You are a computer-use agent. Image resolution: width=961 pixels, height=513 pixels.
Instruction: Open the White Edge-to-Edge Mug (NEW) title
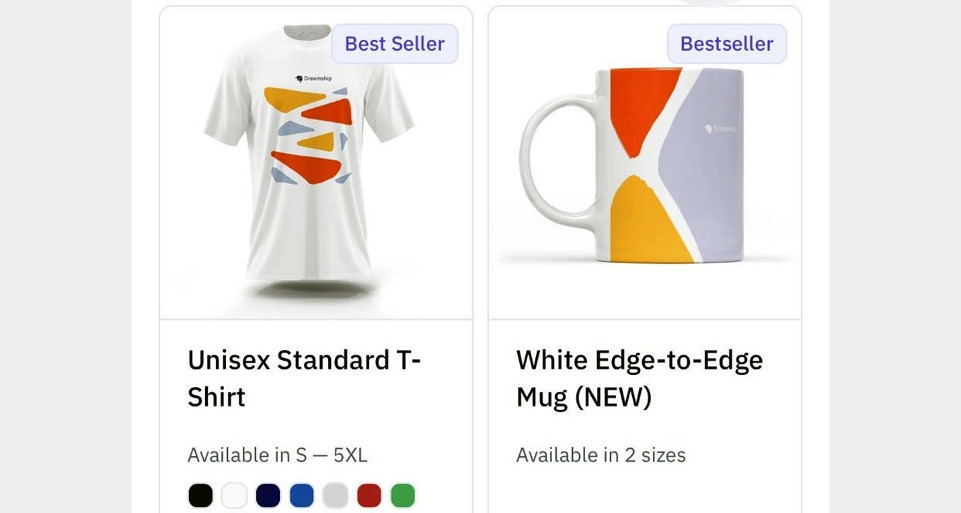[639, 378]
